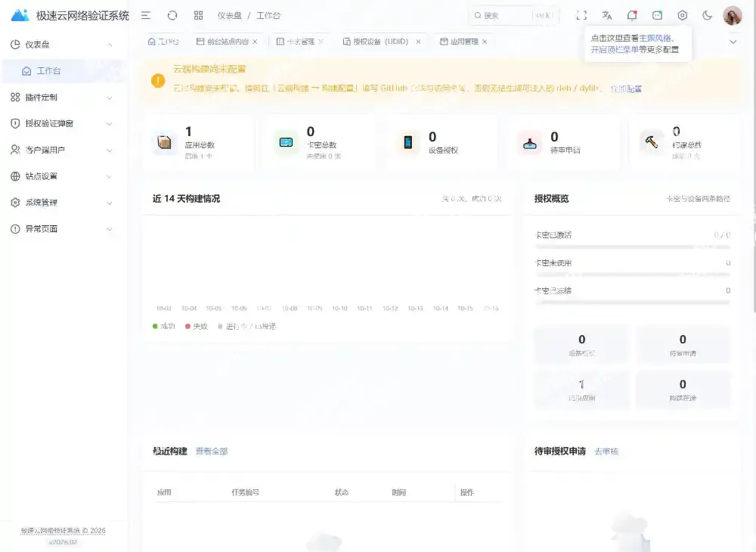Click the hammer icon on 构建总数 card
756x552 pixels.
coord(652,141)
